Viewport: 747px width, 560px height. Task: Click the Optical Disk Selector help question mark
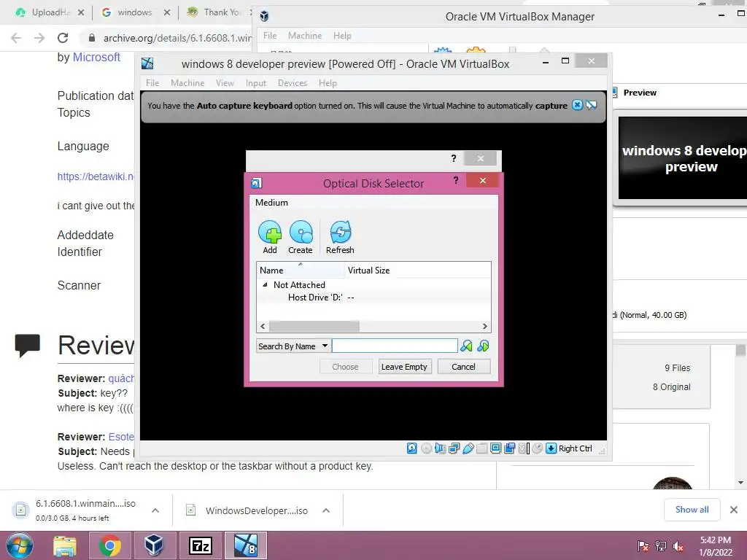pos(456,181)
